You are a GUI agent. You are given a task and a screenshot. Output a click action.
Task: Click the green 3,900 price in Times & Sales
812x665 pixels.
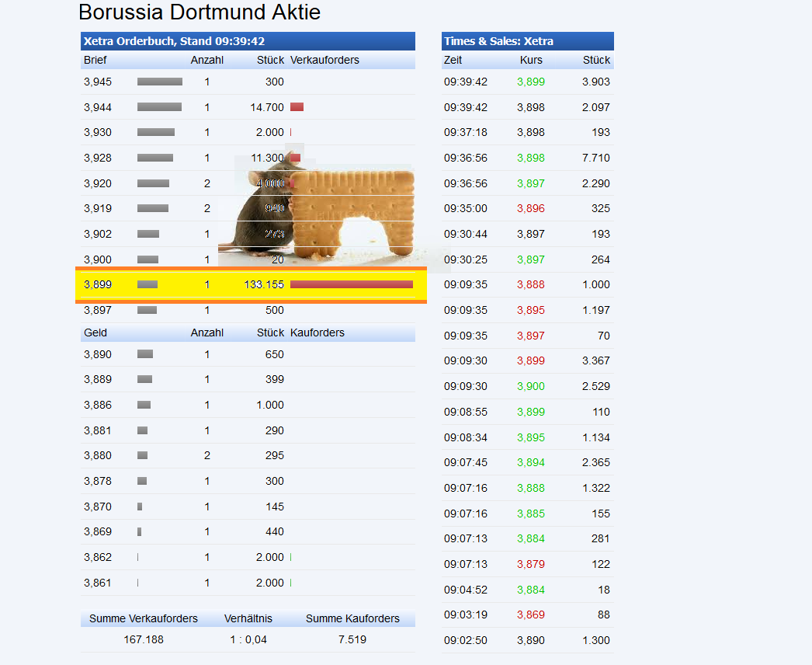pyautogui.click(x=531, y=387)
